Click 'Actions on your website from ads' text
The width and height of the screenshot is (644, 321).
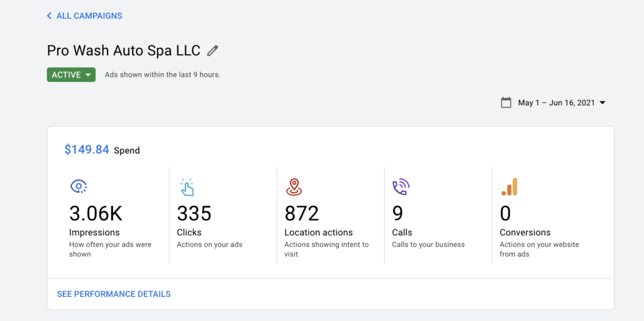click(539, 249)
